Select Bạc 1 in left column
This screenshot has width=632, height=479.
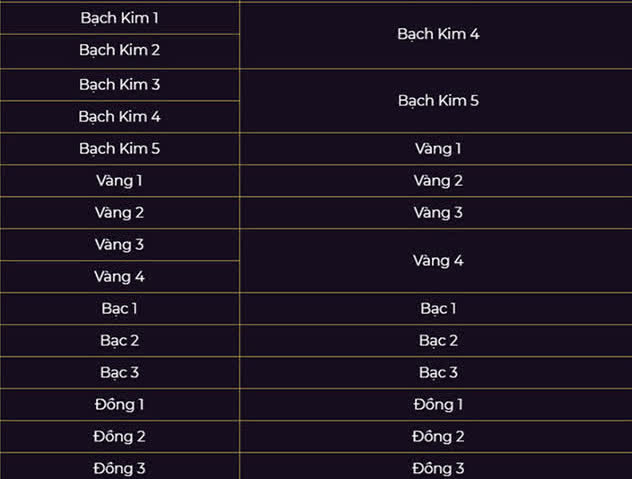119,309
